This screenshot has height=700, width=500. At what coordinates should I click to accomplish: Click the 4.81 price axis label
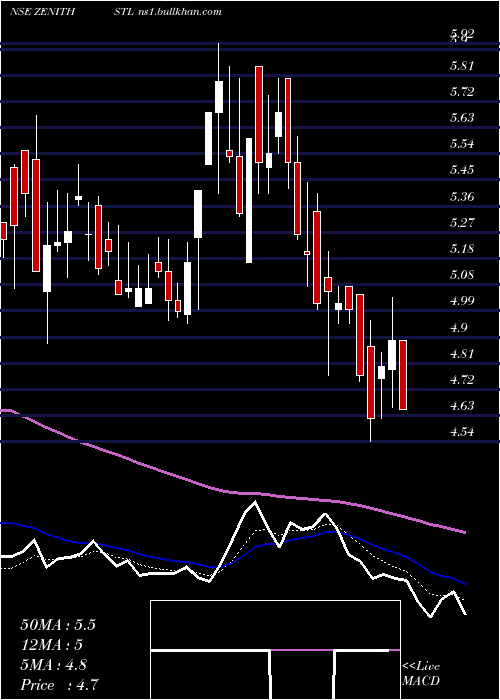pyautogui.click(x=462, y=354)
